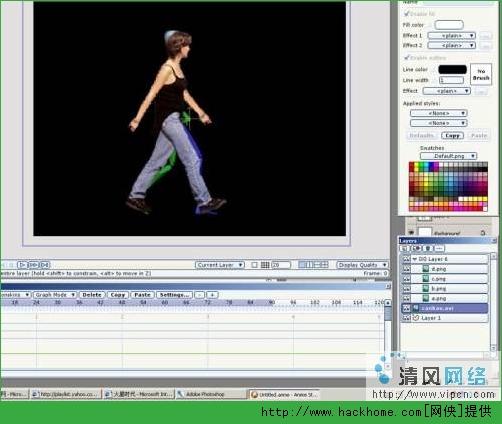This screenshot has height=424, width=502.
Task: Click the image icon of the d.png layer
Action: [x=426, y=269]
